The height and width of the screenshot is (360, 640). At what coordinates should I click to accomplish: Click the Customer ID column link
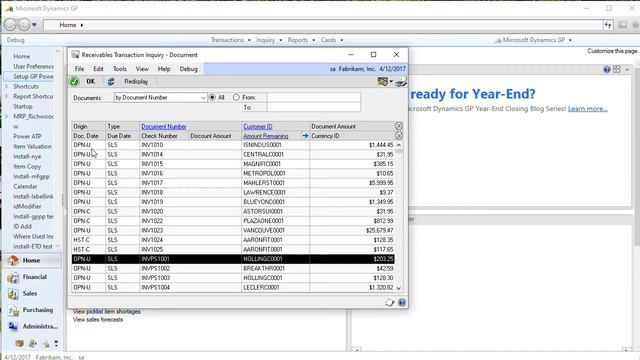(x=258, y=127)
